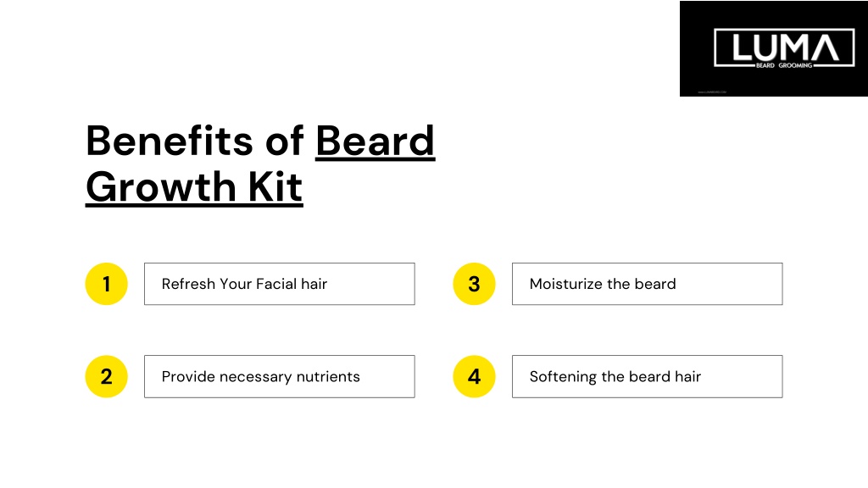Click the yellow circle numbered 1
Image resolution: width=868 pixels, height=488 pixels.
(106, 284)
